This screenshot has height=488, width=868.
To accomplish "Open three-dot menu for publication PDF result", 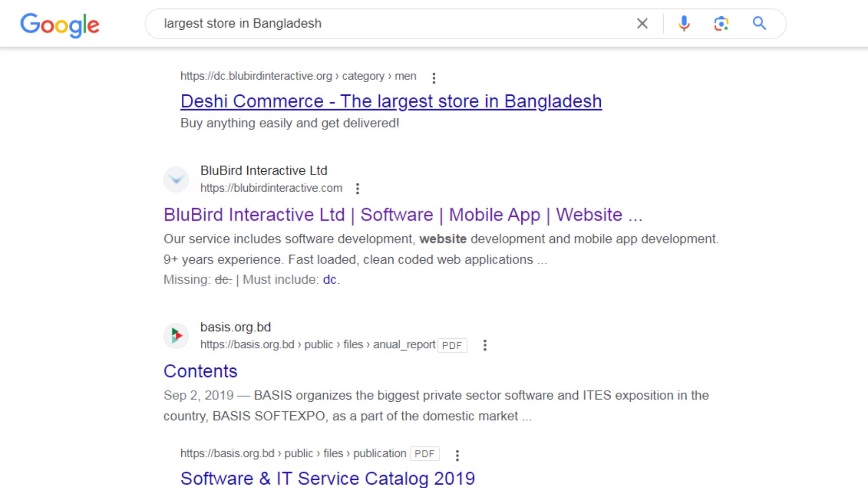I will [x=457, y=455].
